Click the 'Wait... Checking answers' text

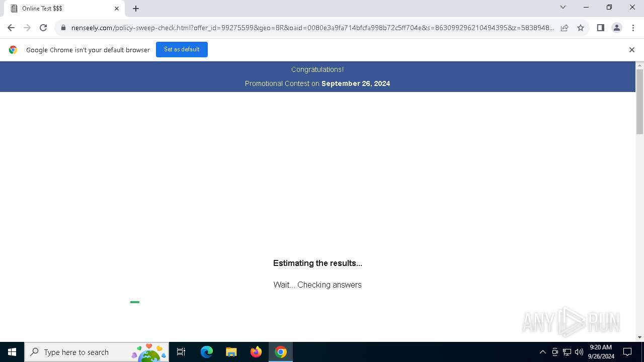click(317, 285)
